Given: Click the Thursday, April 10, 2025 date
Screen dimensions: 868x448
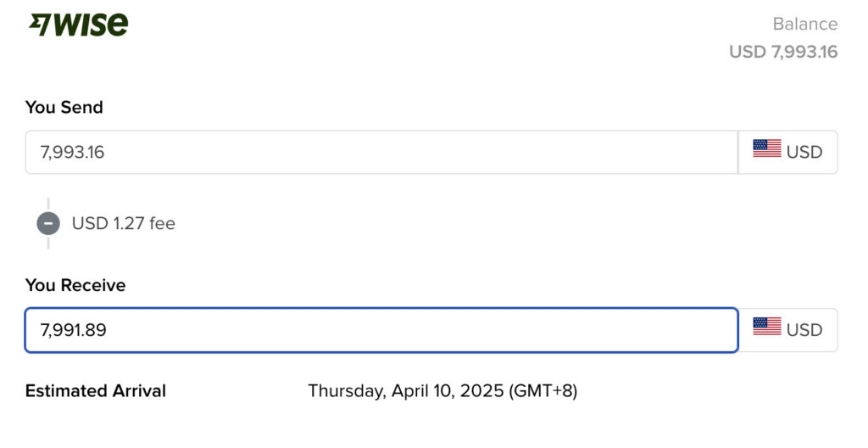Looking at the screenshot, I should [405, 391].
